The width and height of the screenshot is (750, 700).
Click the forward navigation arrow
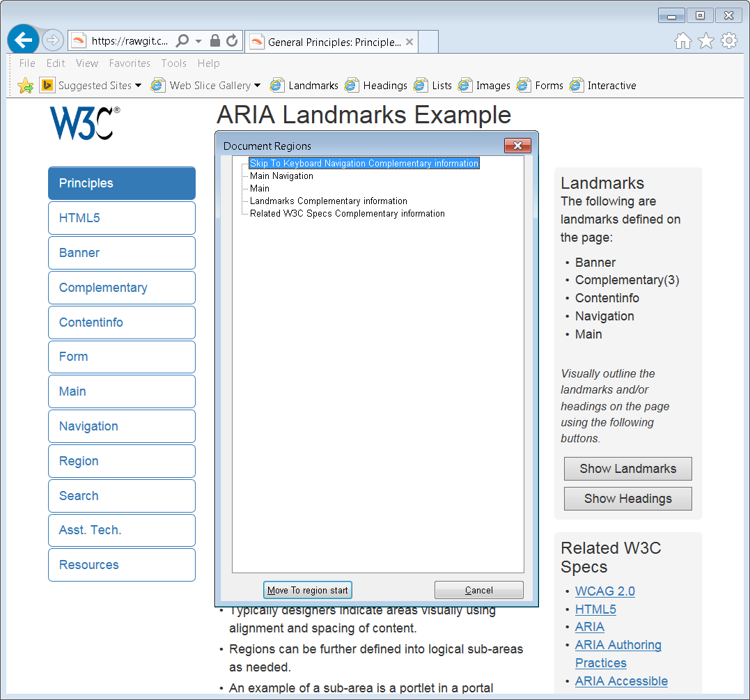pyautogui.click(x=53, y=40)
